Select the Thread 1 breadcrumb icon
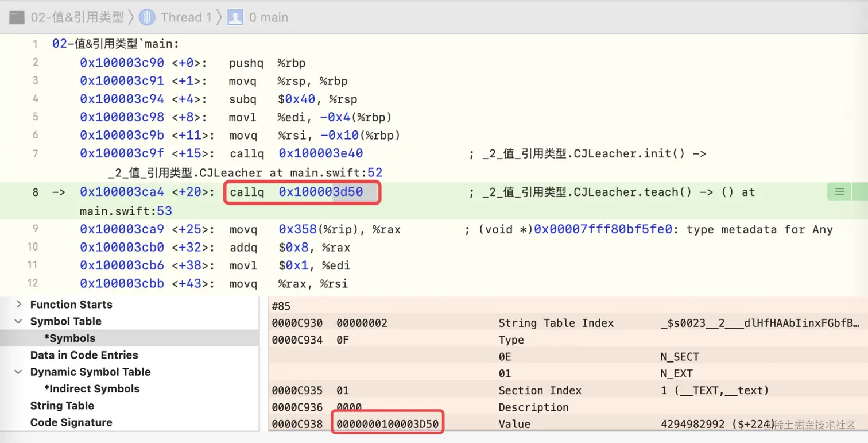868x443 pixels. tap(147, 17)
